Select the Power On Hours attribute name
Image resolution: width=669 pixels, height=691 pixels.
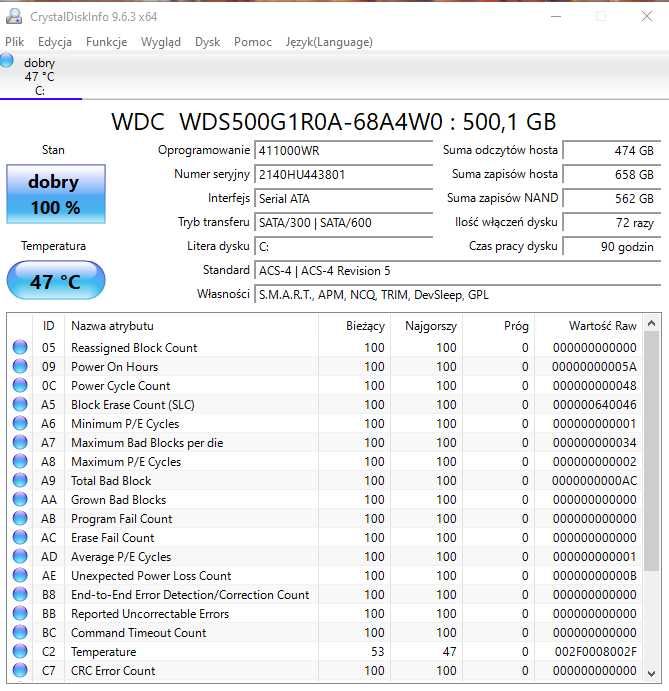[115, 366]
